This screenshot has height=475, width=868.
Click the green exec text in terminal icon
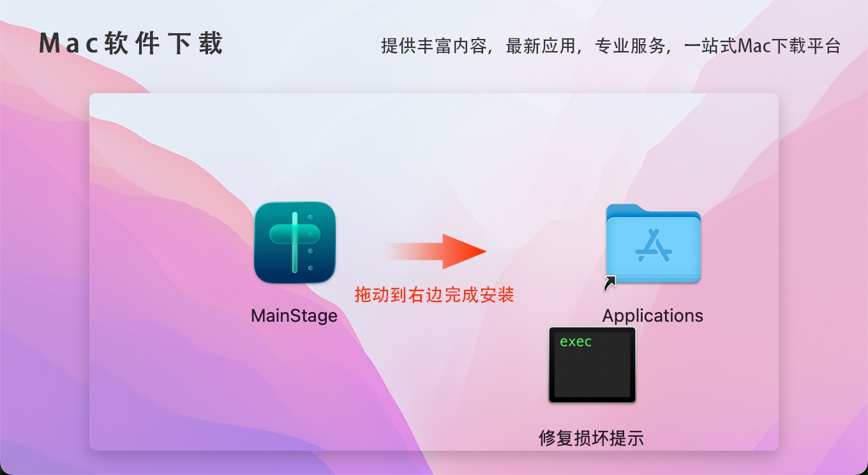coord(576,342)
